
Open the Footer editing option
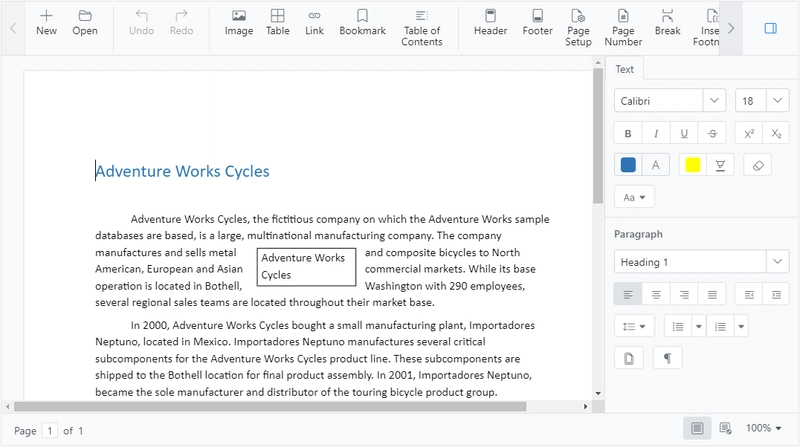point(537,23)
